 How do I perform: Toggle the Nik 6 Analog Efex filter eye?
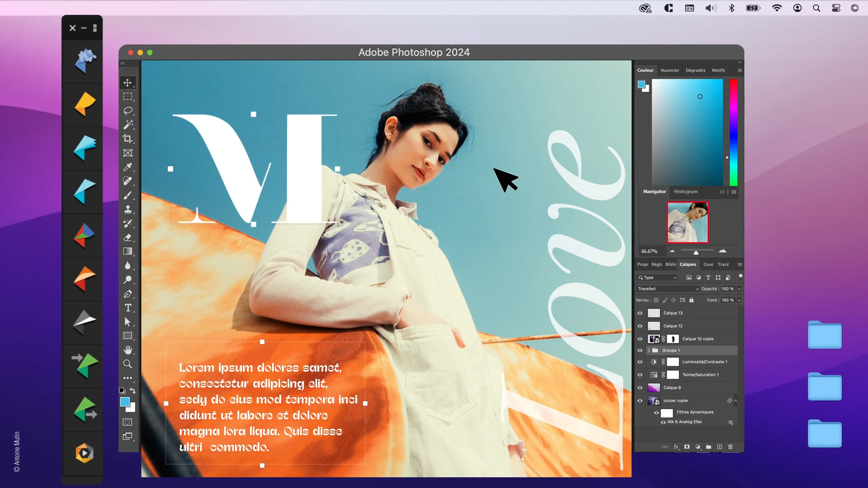663,422
